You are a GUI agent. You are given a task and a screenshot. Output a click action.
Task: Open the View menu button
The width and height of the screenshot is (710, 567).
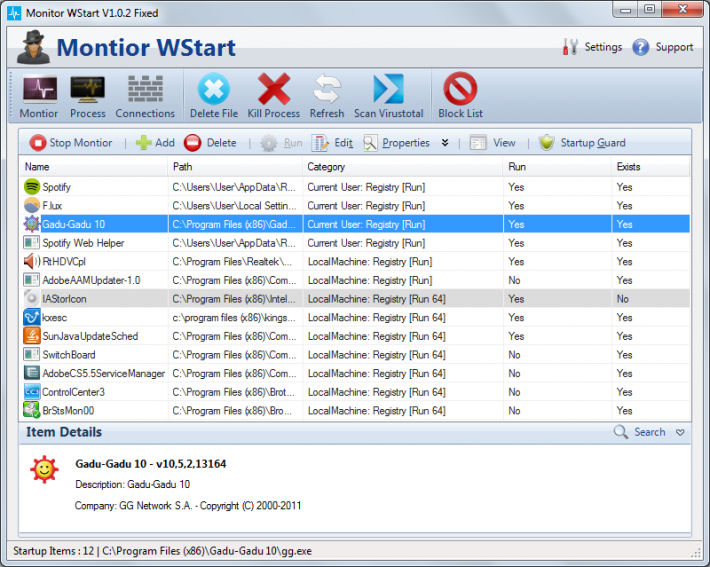(x=492, y=143)
